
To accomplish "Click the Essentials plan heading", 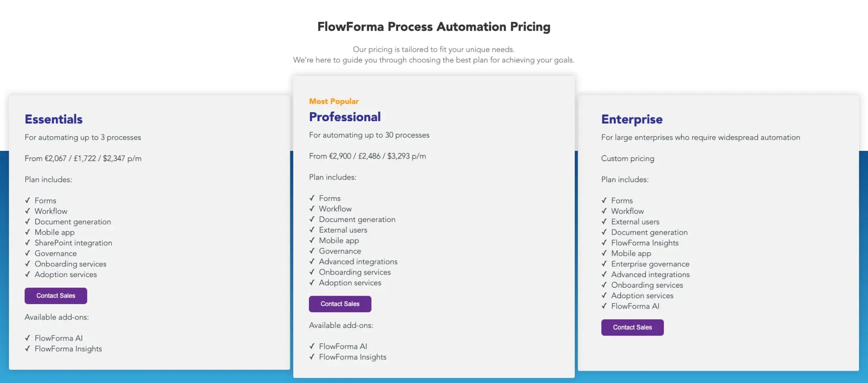I will point(53,119).
